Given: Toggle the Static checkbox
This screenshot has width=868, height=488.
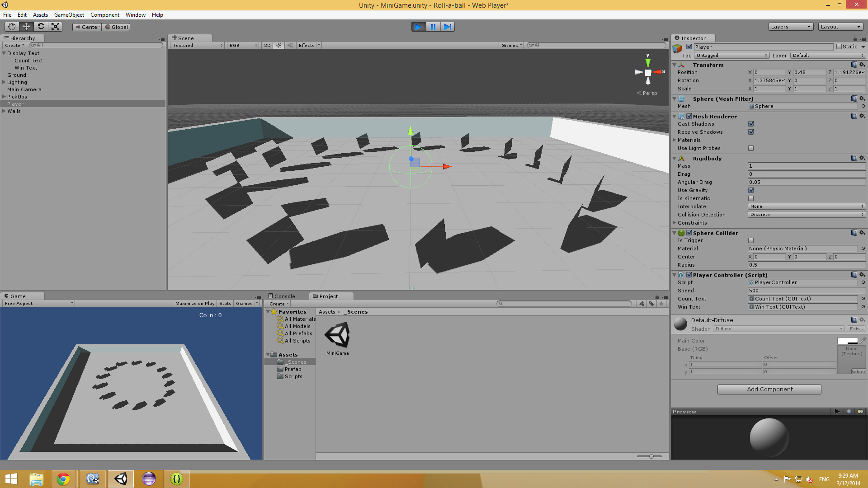Looking at the screenshot, I should pos(839,47).
